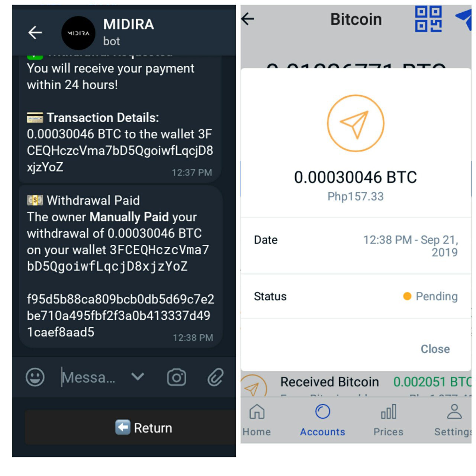This screenshot has height=476, width=476.
Task: Go back from the MIDIRA bot chat
Action: (x=35, y=33)
